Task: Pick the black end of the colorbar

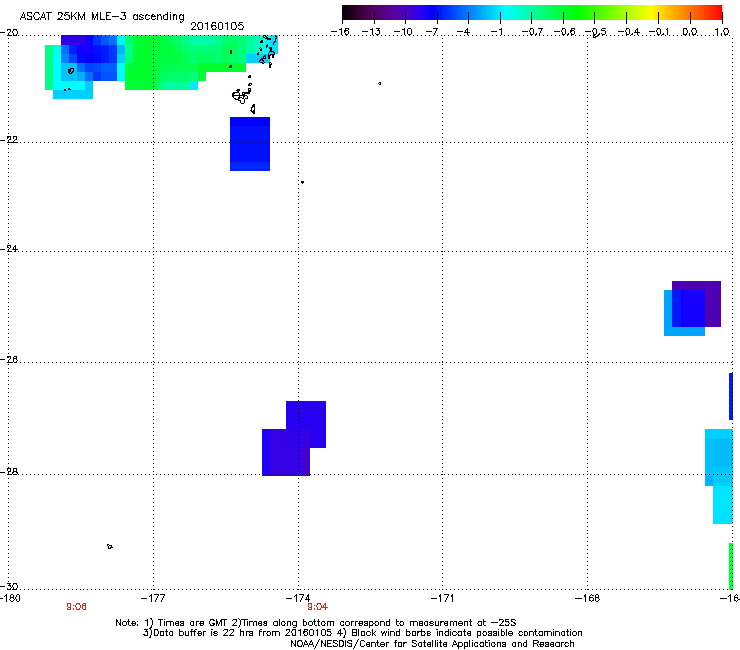Action: [349, 13]
